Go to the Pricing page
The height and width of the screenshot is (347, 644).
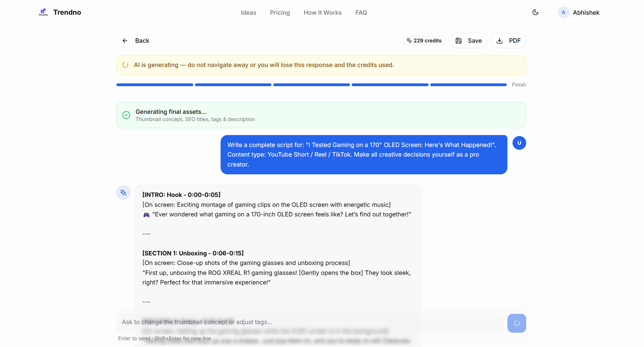(x=280, y=13)
